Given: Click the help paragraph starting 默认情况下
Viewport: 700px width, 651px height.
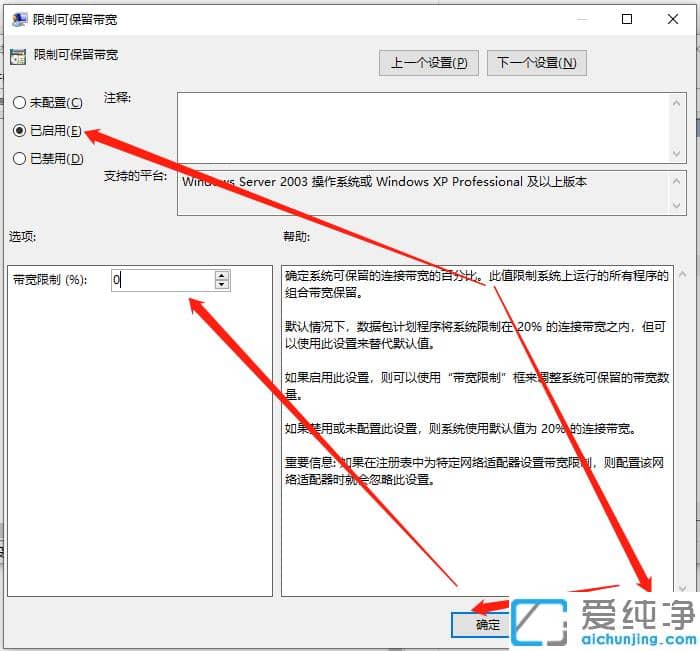Looking at the screenshot, I should [x=475, y=335].
